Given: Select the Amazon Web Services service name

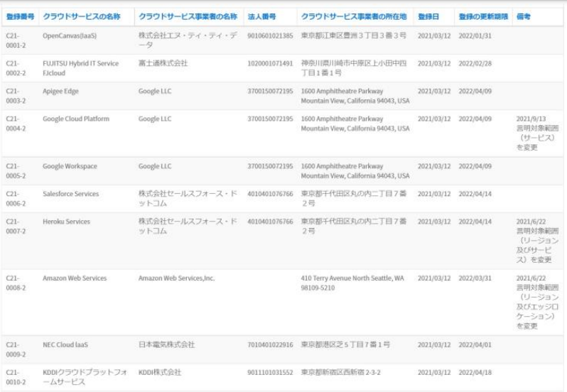Looking at the screenshot, I should click(x=75, y=278).
